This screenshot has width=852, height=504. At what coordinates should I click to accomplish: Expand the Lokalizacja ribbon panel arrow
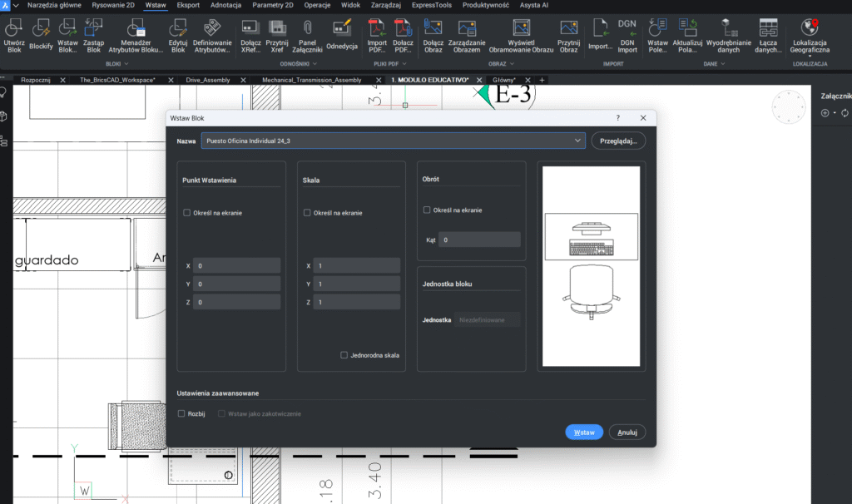pyautogui.click(x=810, y=57)
